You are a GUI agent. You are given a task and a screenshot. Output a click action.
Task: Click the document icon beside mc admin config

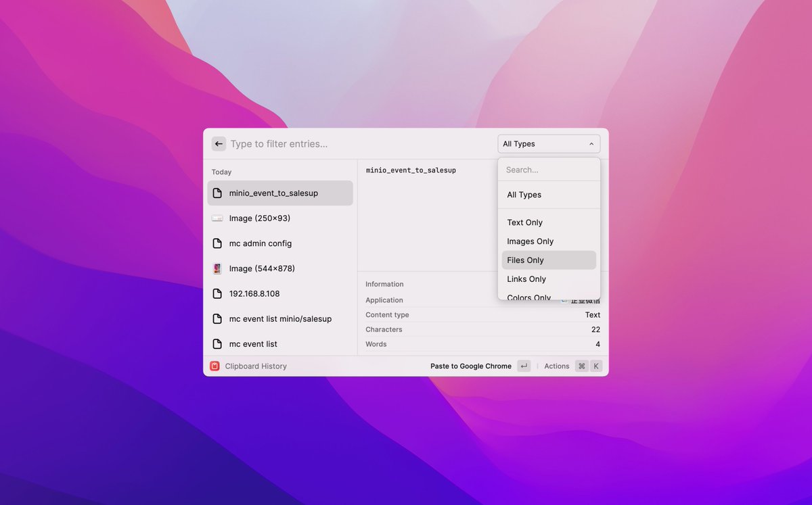coord(217,243)
